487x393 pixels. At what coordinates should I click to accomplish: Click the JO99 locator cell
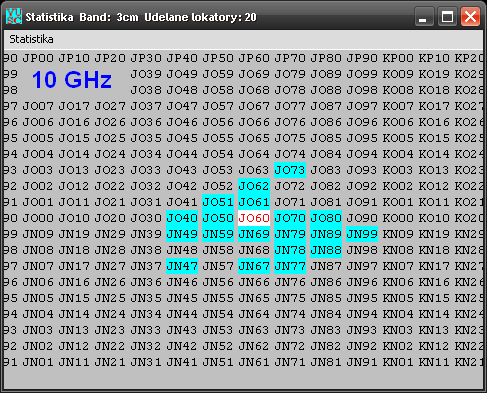point(362,74)
